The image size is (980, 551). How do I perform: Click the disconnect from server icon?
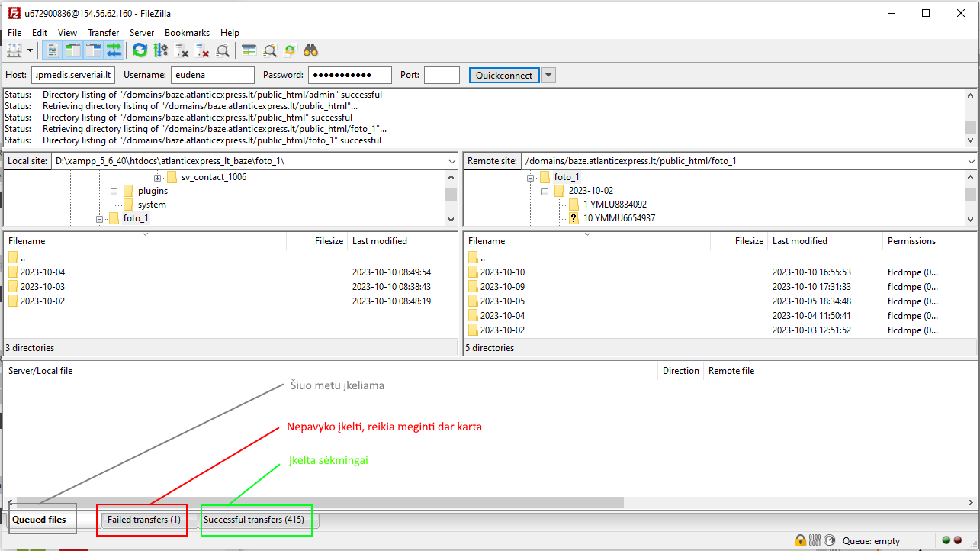tap(202, 50)
